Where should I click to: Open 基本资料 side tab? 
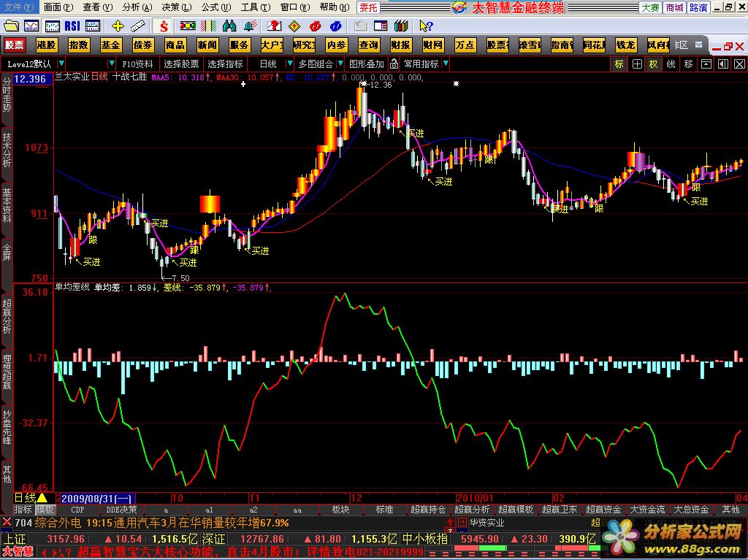tap(7, 205)
